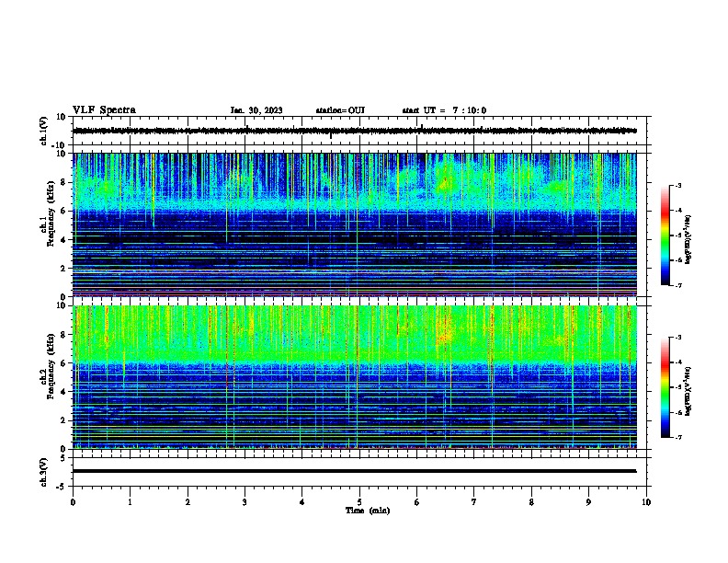The image size is (728, 563).
Task: Click the "-3" label on ch.1 color bar
Action: [x=677, y=185]
